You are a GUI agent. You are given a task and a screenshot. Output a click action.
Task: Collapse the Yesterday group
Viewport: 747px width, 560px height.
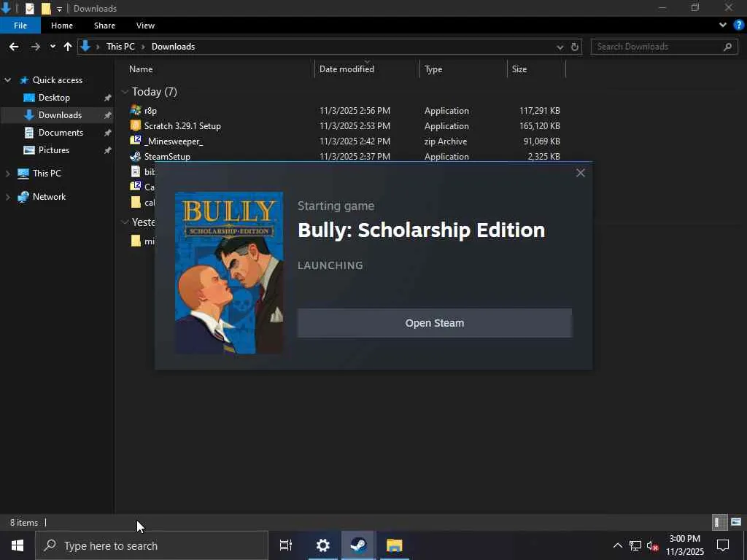tap(125, 222)
